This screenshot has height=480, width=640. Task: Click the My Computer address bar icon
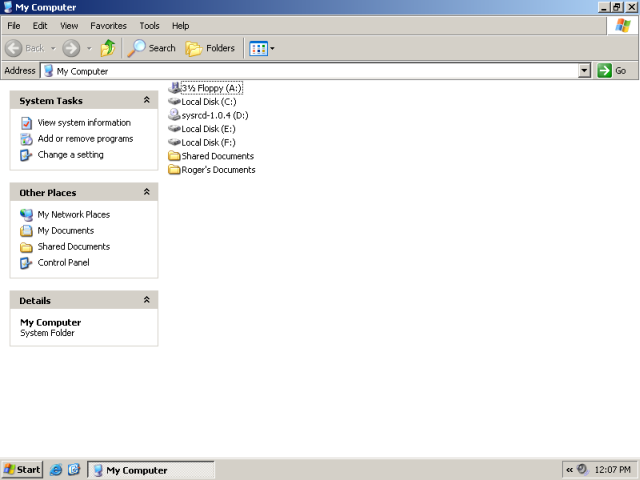tap(49, 71)
